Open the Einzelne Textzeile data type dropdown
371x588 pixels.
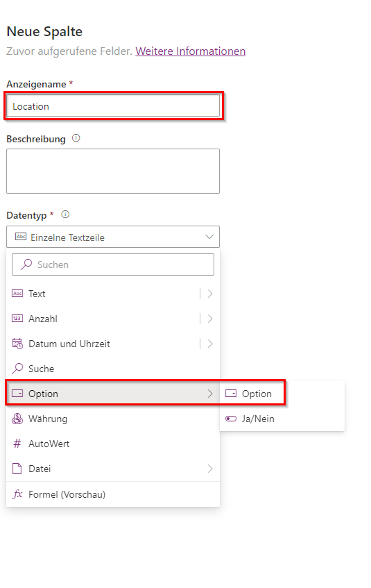coord(113,237)
